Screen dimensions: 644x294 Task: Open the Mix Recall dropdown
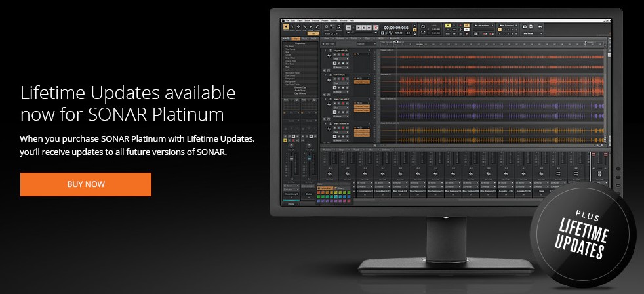point(532,33)
